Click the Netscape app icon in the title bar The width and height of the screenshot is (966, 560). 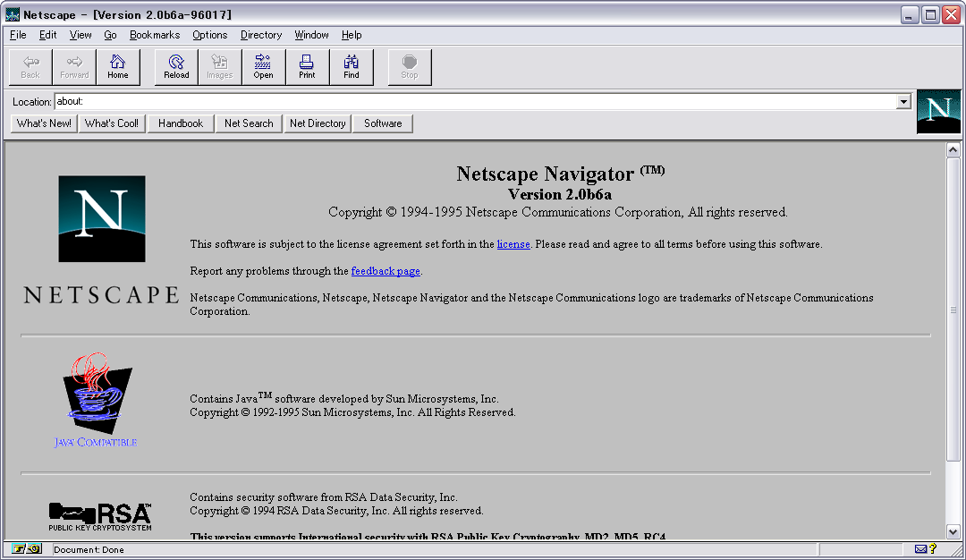pyautogui.click(x=13, y=14)
